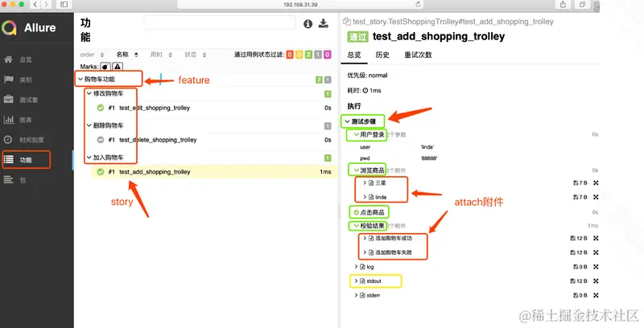
Task: Toggle the new-failed warning mark filter
Action: pos(118,67)
